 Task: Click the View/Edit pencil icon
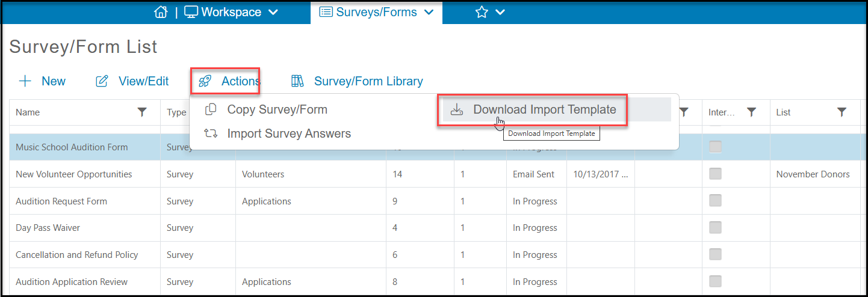102,81
